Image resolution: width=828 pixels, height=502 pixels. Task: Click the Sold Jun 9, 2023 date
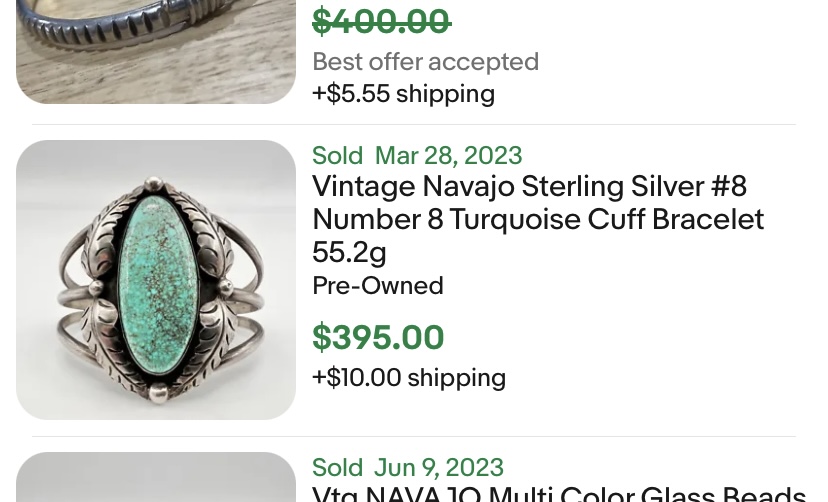pos(408,468)
